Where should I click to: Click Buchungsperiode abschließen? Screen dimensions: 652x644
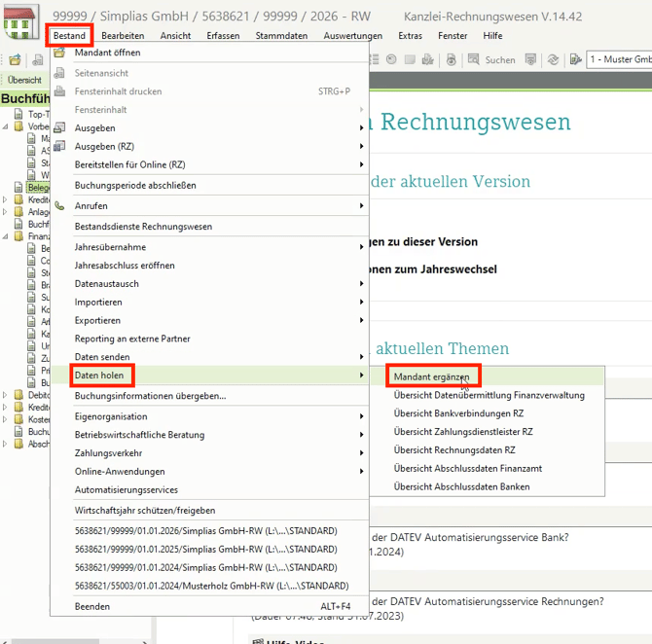tap(135, 185)
